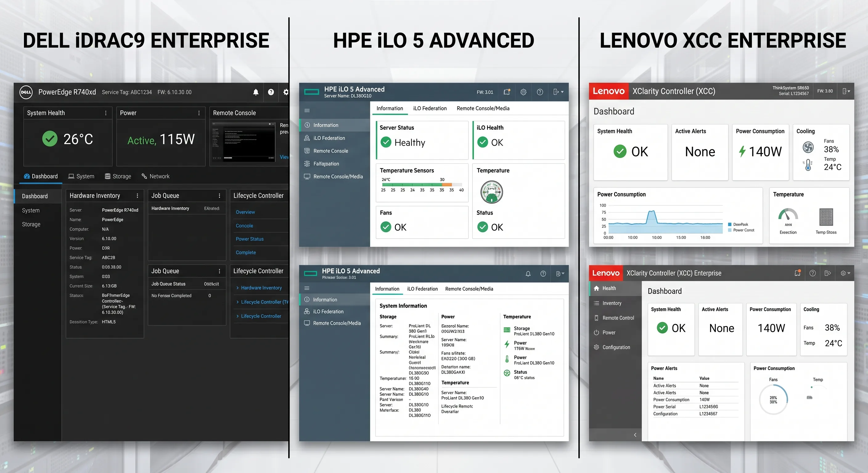Open logout dropdown in top iLO header
The width and height of the screenshot is (868, 473).
point(558,92)
